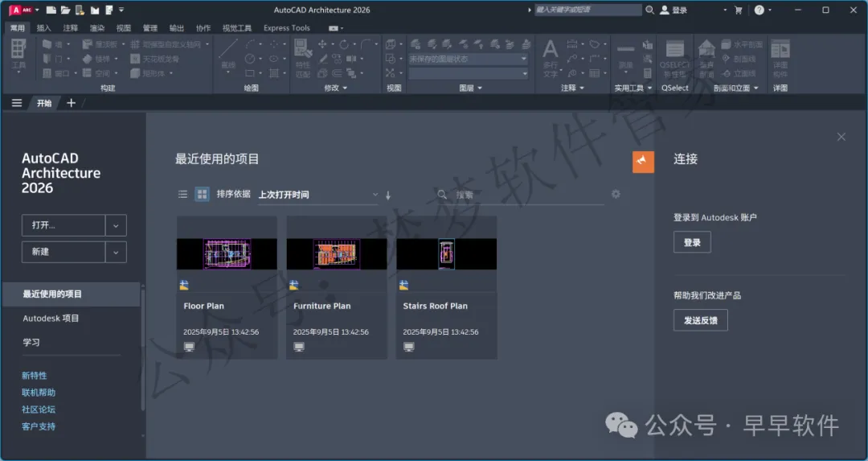Click the 搜索 field in recent projects
Viewport: 868px width, 461px height.
[520, 195]
